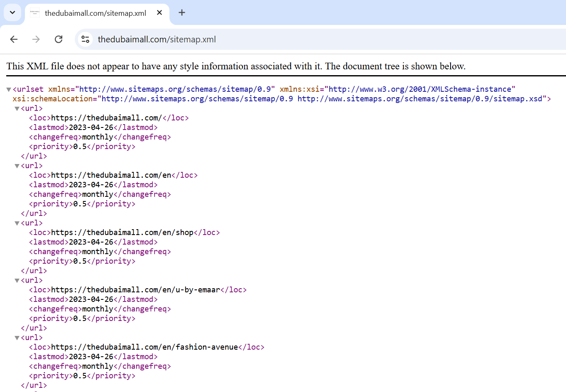Screen dimensions: 566x392
Task: Click the loc text ending u-by-emaar
Action: [x=135, y=290]
